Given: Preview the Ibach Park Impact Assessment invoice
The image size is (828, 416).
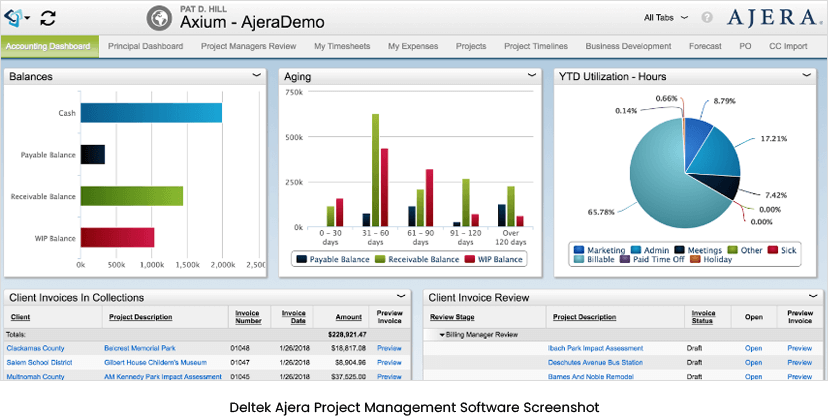Looking at the screenshot, I should pos(799,348).
